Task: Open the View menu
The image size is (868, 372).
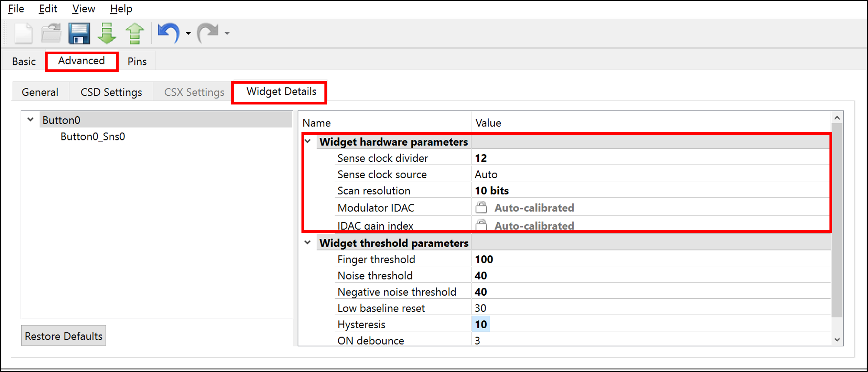Action: coord(84,9)
